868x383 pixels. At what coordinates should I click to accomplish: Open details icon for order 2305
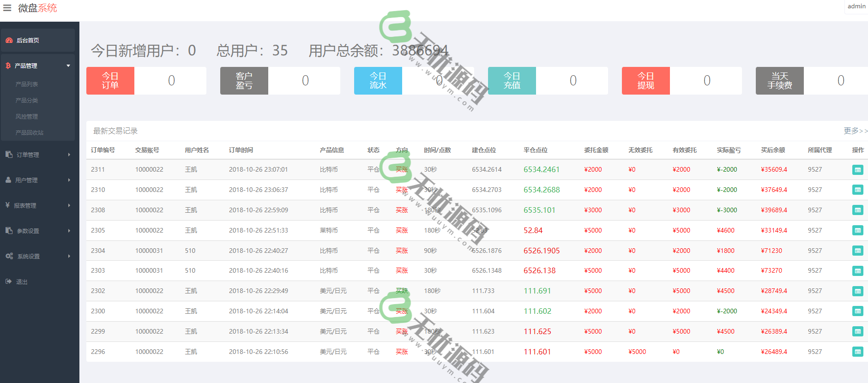(857, 230)
